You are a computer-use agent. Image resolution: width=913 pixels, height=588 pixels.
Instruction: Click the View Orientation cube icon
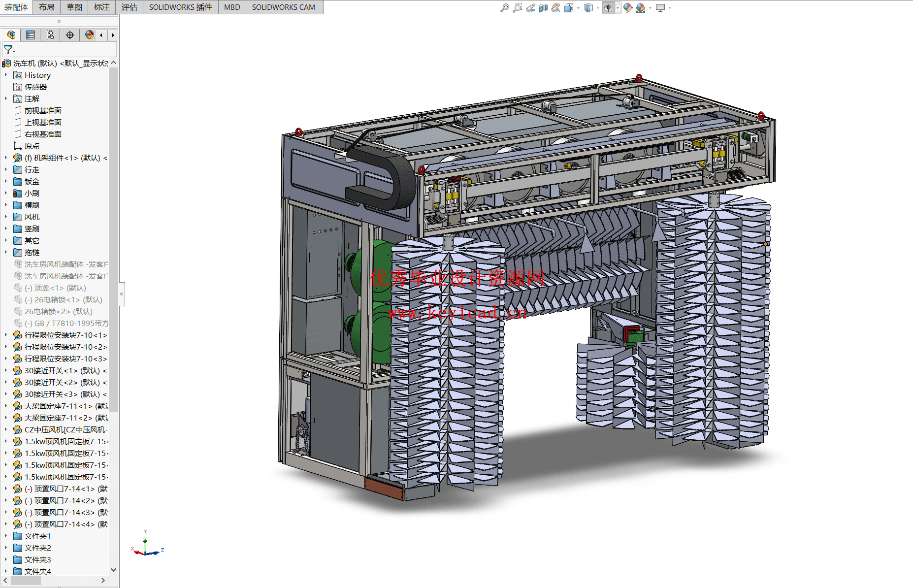[x=569, y=8]
